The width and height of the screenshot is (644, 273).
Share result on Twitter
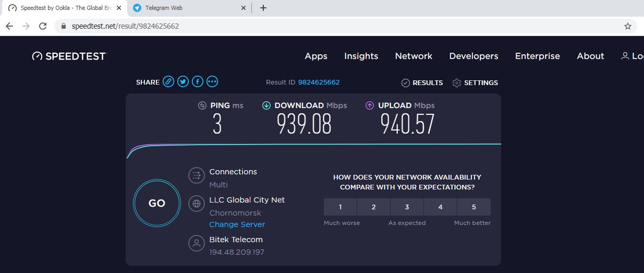pyautogui.click(x=183, y=81)
